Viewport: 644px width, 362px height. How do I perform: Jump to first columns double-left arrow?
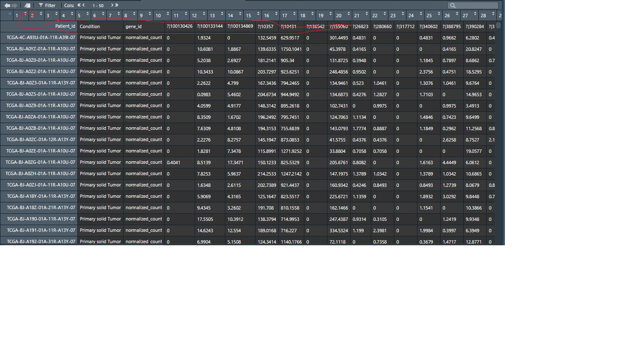click(x=79, y=5)
